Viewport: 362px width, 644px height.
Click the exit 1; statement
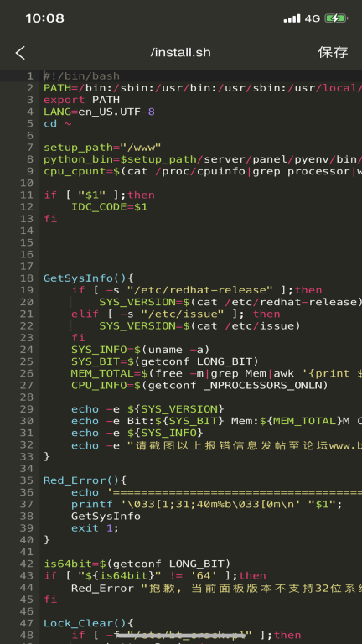(x=95, y=527)
